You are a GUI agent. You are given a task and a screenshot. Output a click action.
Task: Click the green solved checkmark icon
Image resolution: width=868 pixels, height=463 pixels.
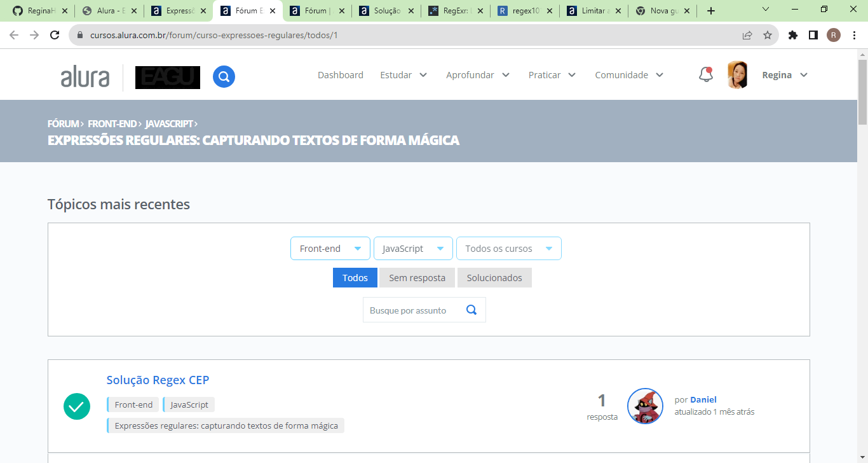[x=77, y=406]
